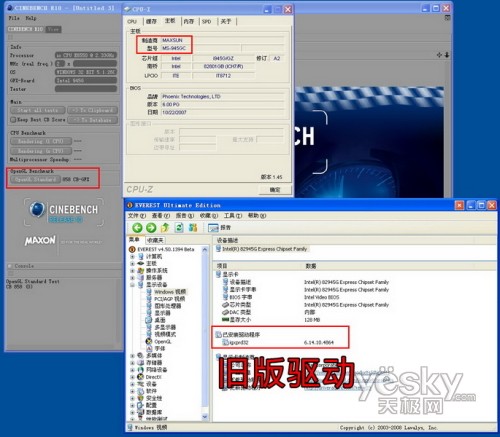The height and width of the screenshot is (437, 500).
Task: Switch to the 内存 tab in CPU-Z
Action: (x=189, y=21)
